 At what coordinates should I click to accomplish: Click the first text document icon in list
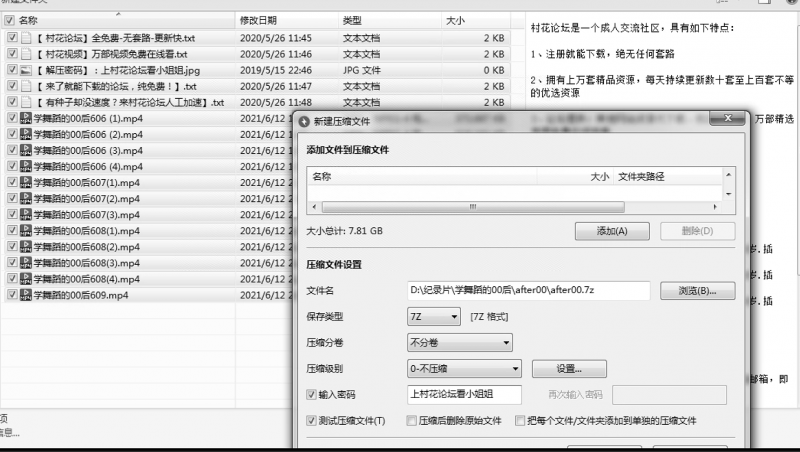coord(26,37)
